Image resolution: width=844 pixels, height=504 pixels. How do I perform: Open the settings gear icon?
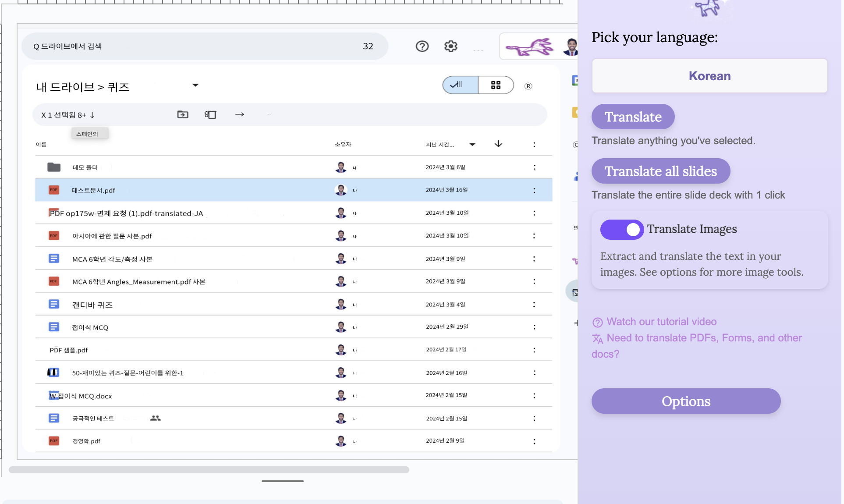450,46
